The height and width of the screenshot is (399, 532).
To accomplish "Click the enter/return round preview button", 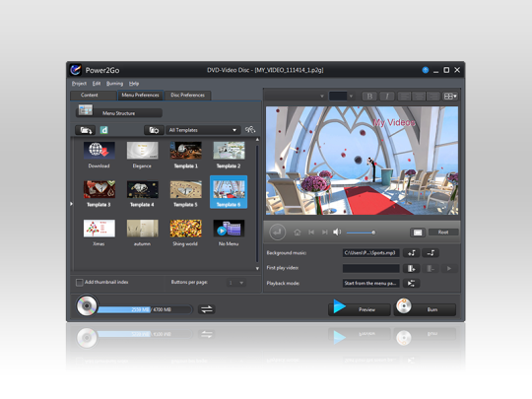I will pos(277,233).
